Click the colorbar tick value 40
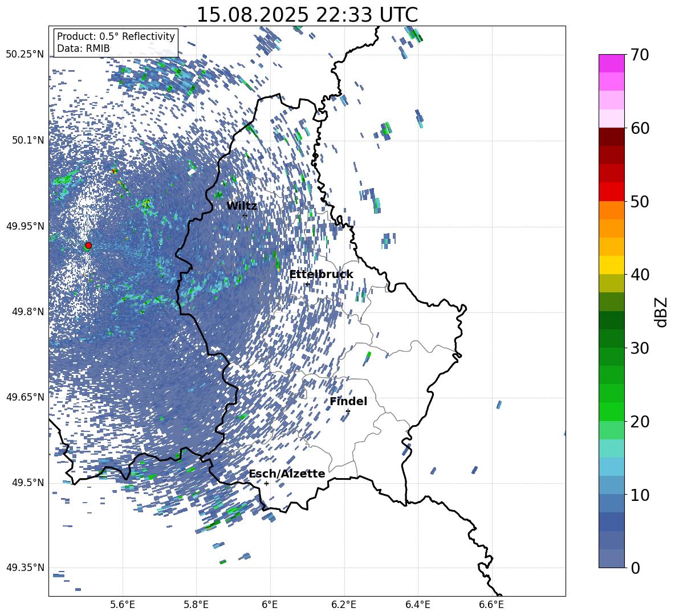The height and width of the screenshot is (616, 675). pyautogui.click(x=640, y=275)
